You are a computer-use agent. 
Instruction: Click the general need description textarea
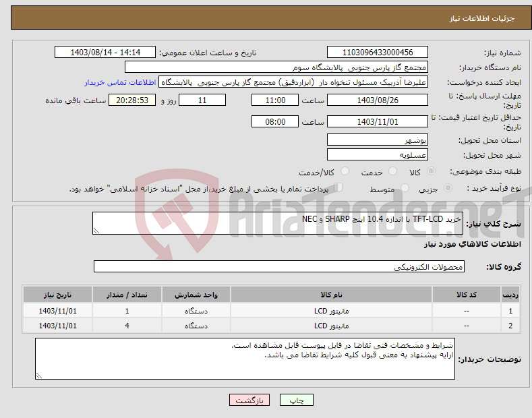click(x=278, y=223)
